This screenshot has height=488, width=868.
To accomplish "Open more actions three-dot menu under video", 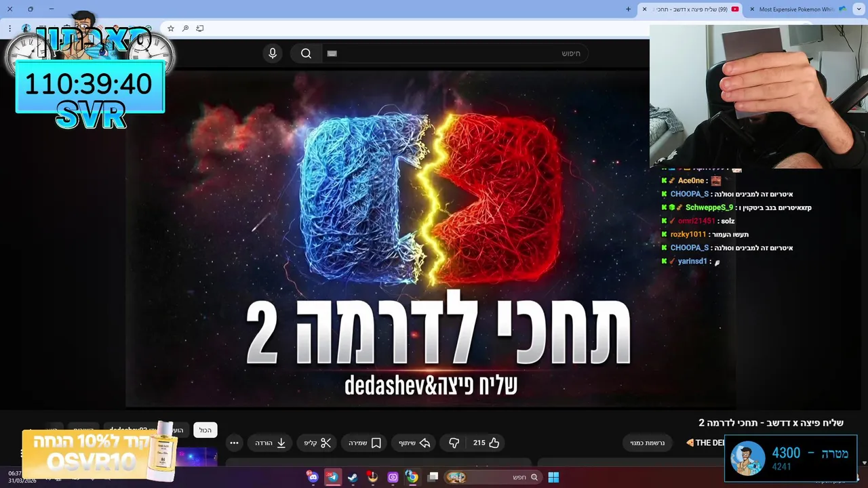I will 234,443.
